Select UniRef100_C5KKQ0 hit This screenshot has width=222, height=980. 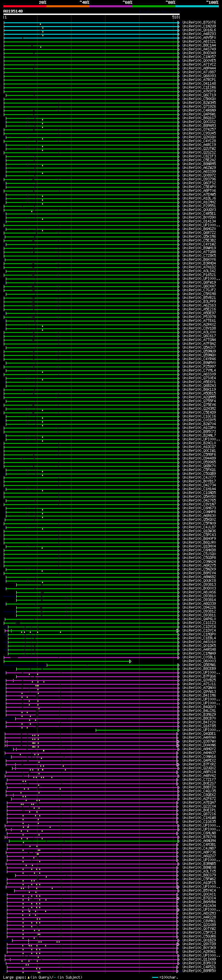[x=199, y=99]
